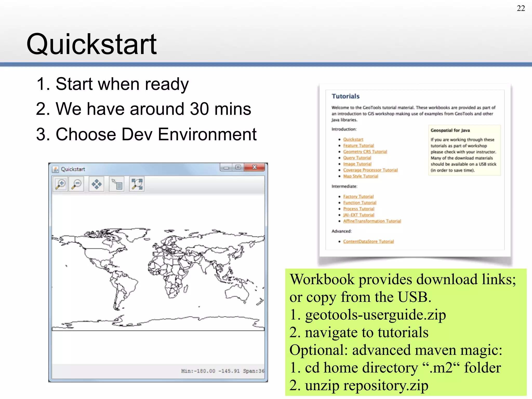Open the Process Tutorial link

point(359,209)
